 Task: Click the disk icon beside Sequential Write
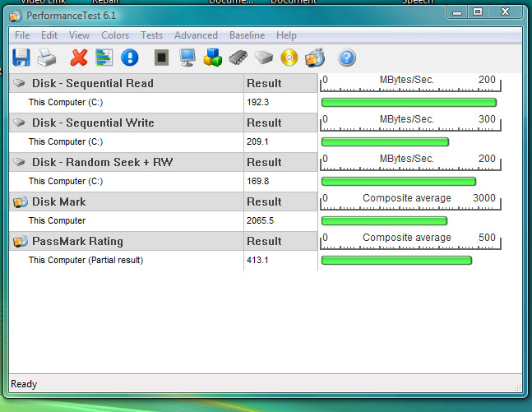[20, 123]
